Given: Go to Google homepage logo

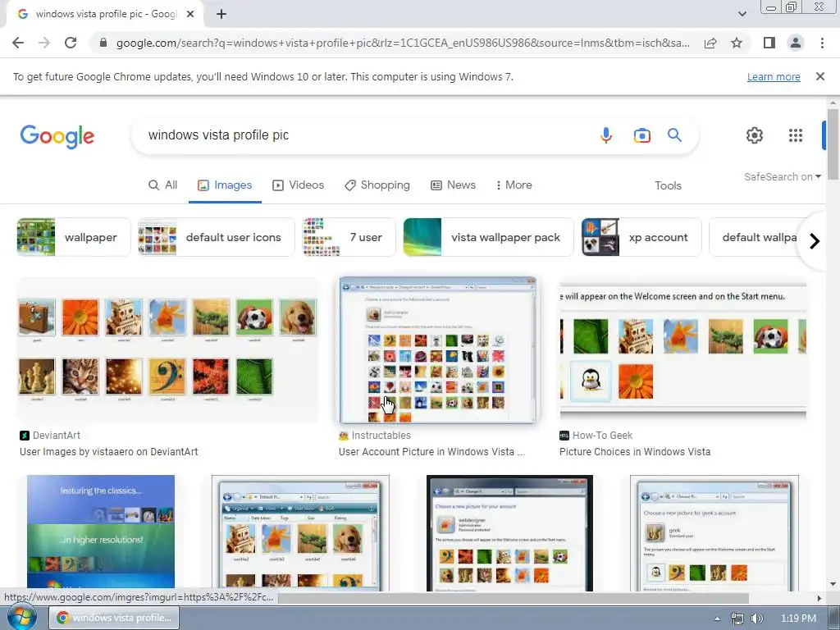Looking at the screenshot, I should 57,136.
